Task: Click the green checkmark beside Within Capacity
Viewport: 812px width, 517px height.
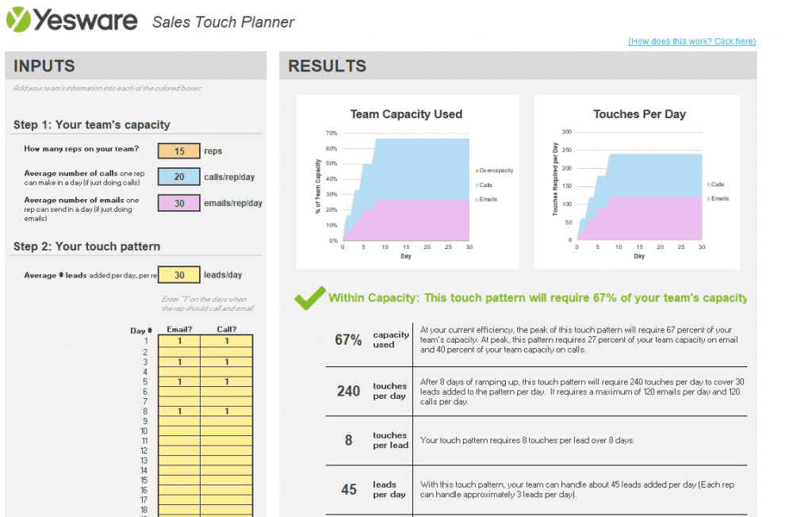Action: click(308, 300)
